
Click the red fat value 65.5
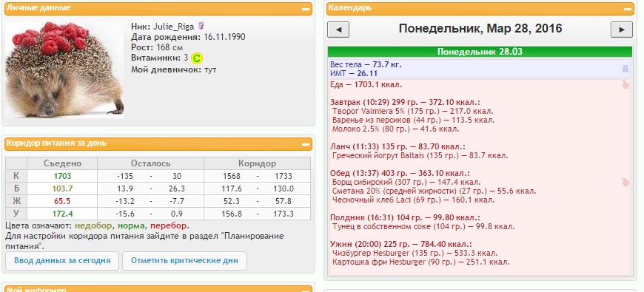click(62, 201)
